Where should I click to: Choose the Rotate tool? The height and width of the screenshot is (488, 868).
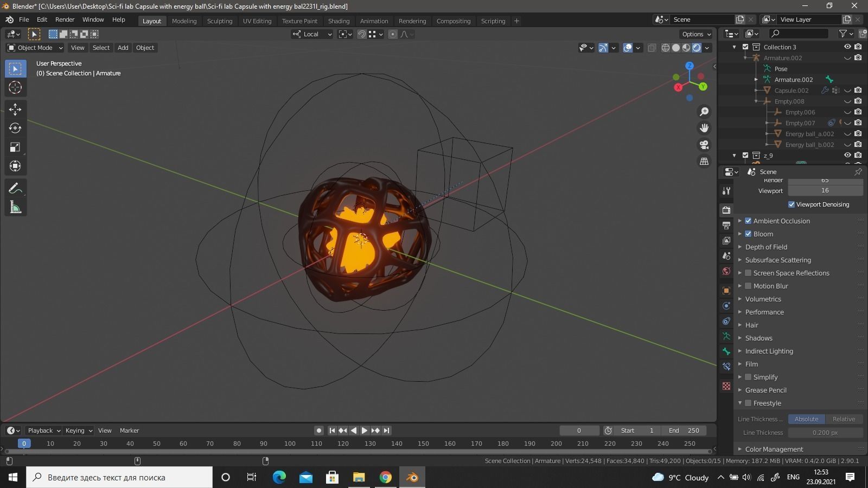15,128
